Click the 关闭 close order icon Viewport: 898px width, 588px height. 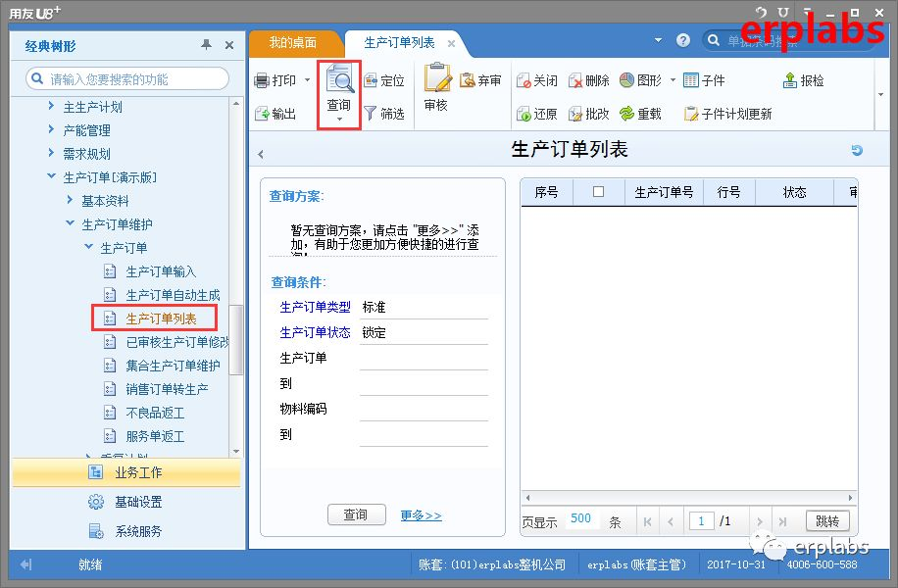tap(524, 80)
